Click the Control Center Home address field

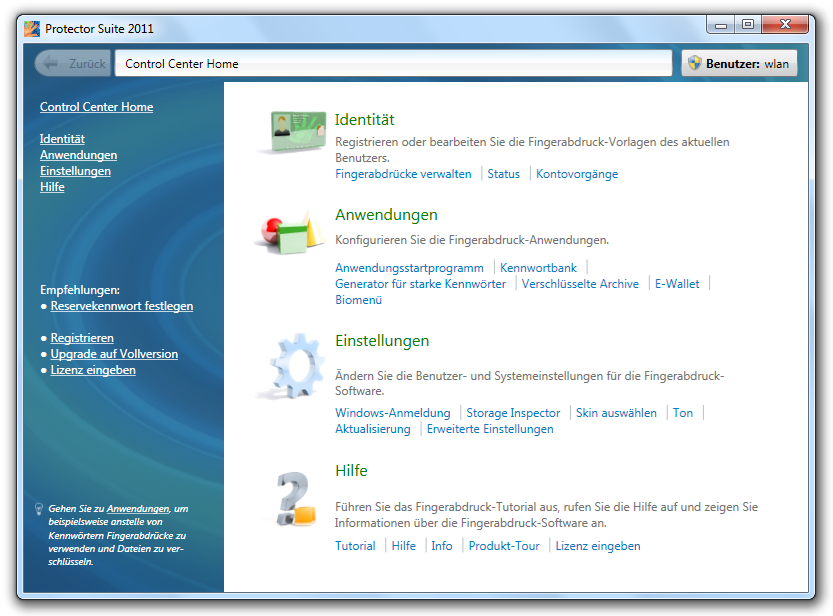pyautogui.click(x=394, y=63)
